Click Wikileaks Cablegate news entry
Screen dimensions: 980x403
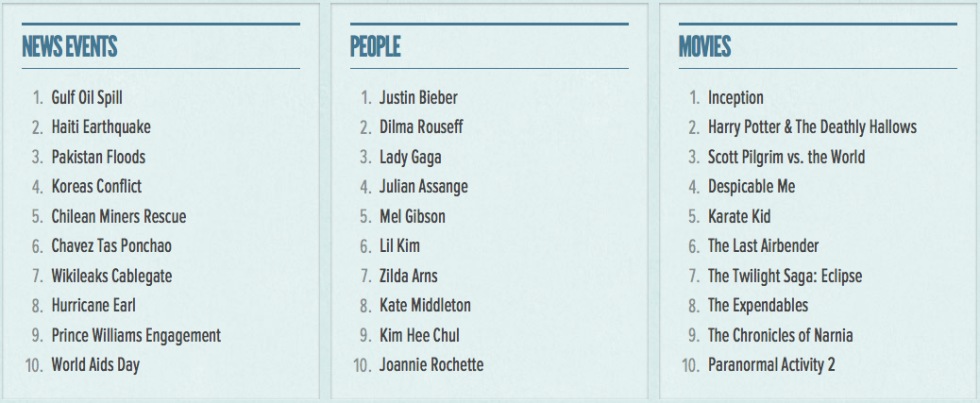coord(110,276)
